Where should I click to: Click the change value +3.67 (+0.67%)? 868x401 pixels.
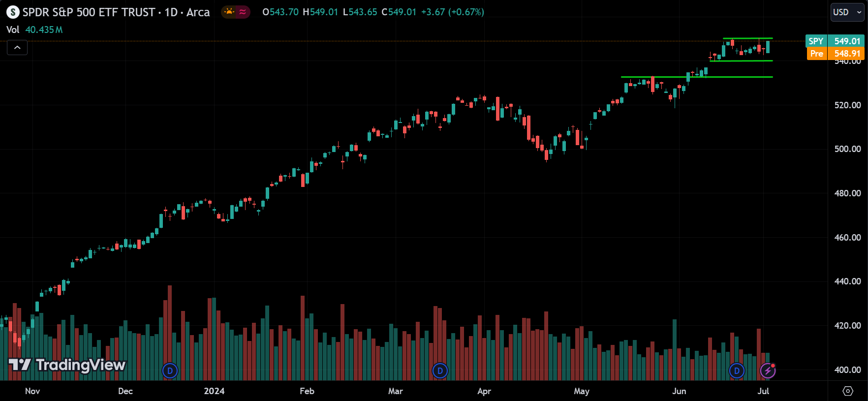(453, 12)
